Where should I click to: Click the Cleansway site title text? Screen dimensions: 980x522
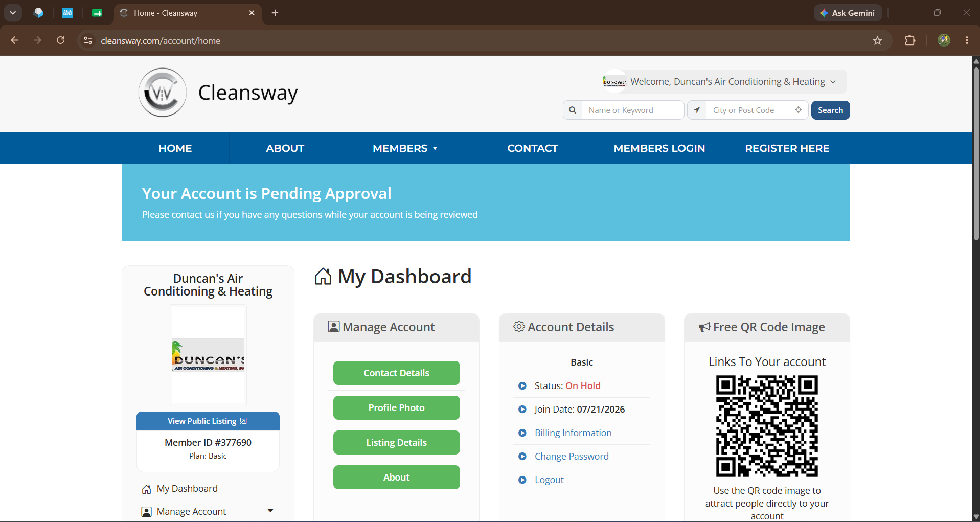(248, 93)
